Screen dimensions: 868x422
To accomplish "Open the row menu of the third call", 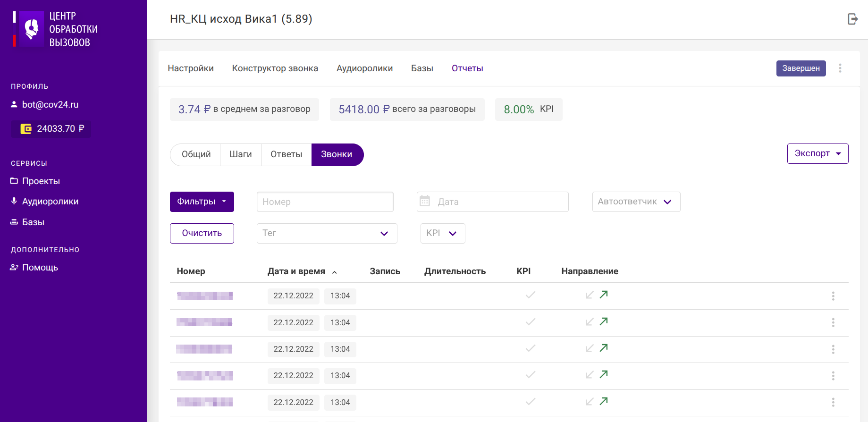I will tap(833, 349).
